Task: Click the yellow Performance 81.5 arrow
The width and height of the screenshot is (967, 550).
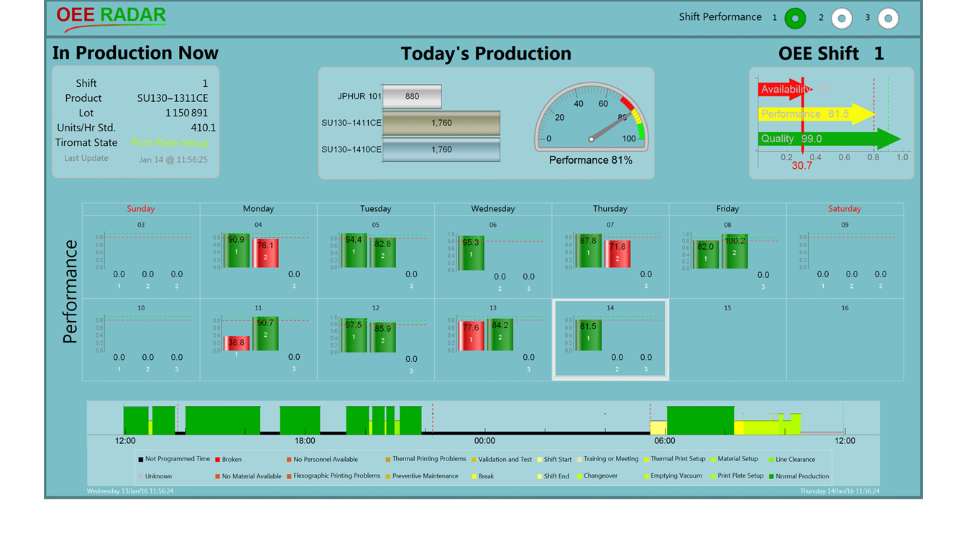Action: (816, 114)
